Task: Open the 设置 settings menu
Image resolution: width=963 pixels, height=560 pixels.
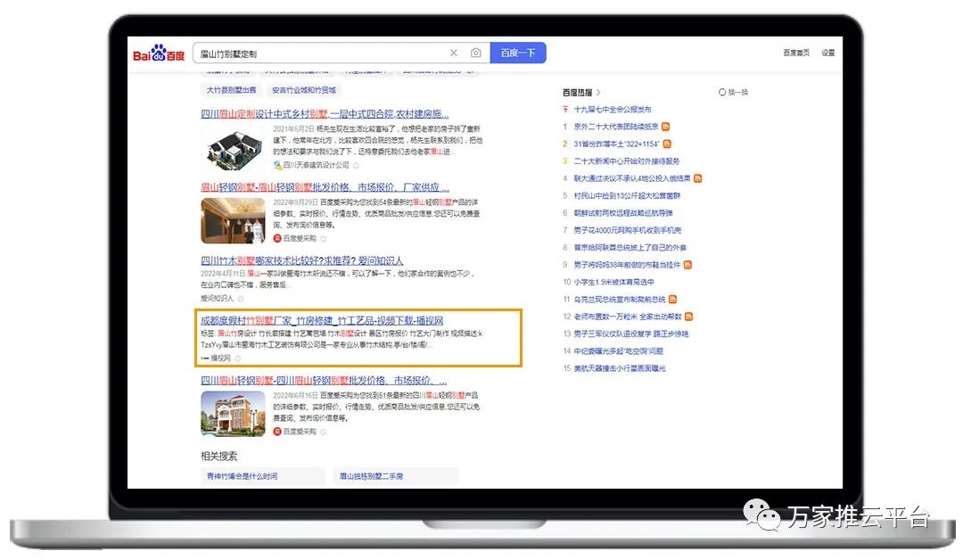Action: [828, 53]
